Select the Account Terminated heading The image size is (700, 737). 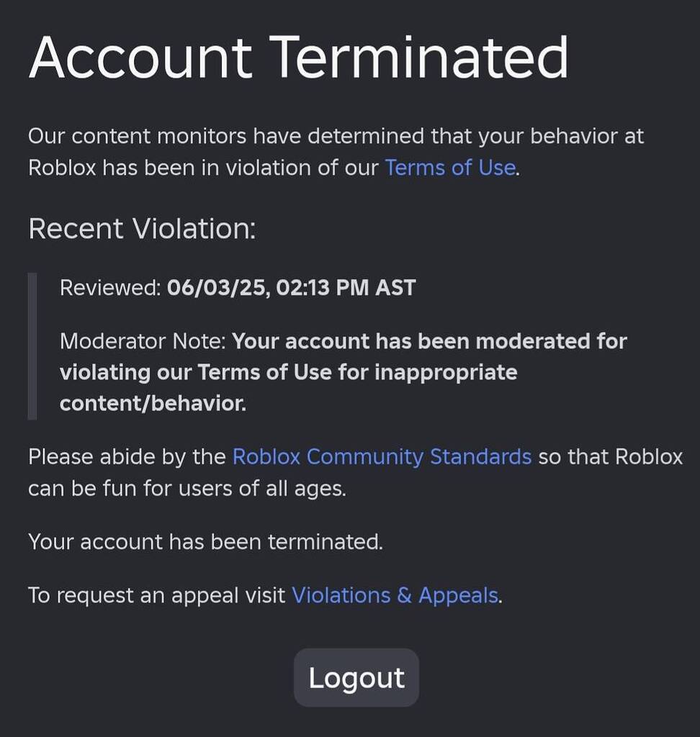[298, 56]
